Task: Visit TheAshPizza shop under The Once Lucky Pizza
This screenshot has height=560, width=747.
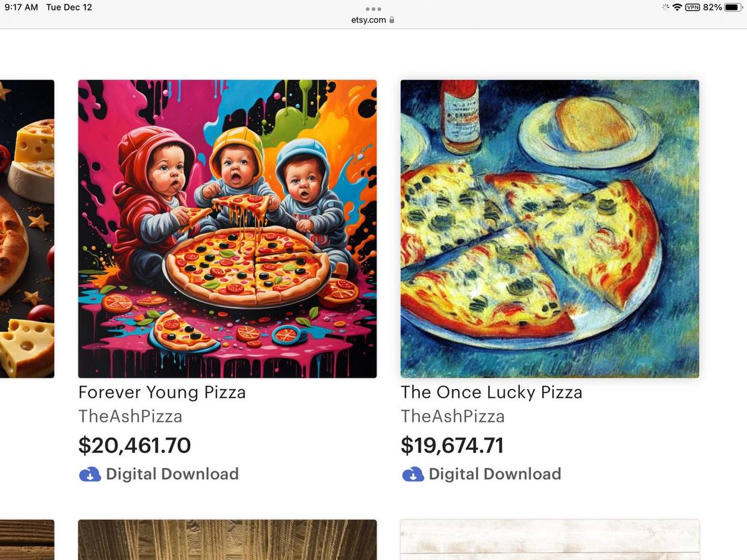Action: [453, 416]
